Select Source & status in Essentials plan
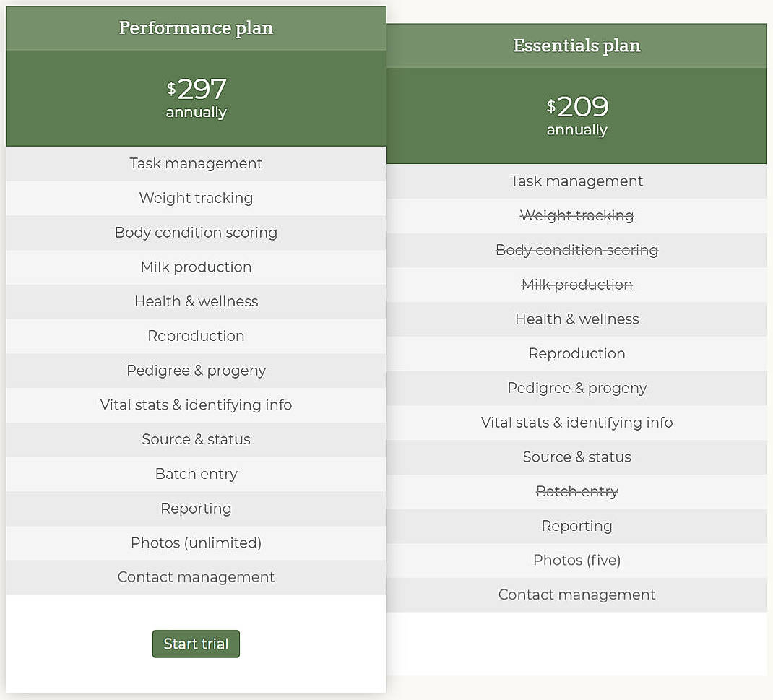Image resolution: width=773 pixels, height=700 pixels. click(x=576, y=457)
